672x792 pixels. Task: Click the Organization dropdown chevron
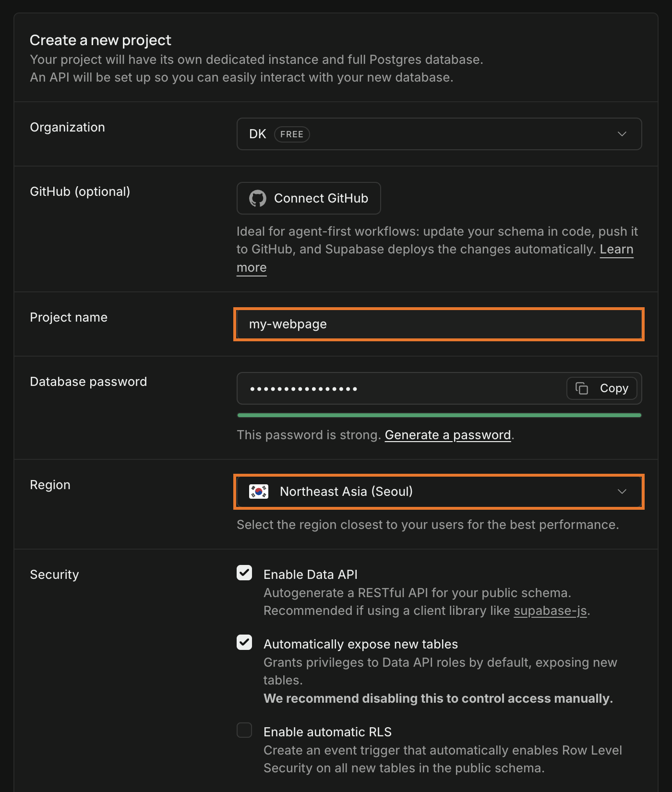click(622, 134)
